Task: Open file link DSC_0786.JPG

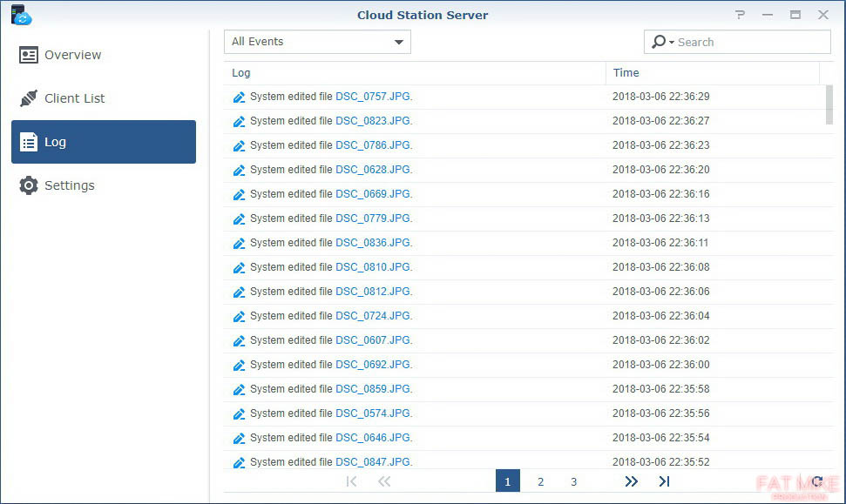Action: pos(374,145)
